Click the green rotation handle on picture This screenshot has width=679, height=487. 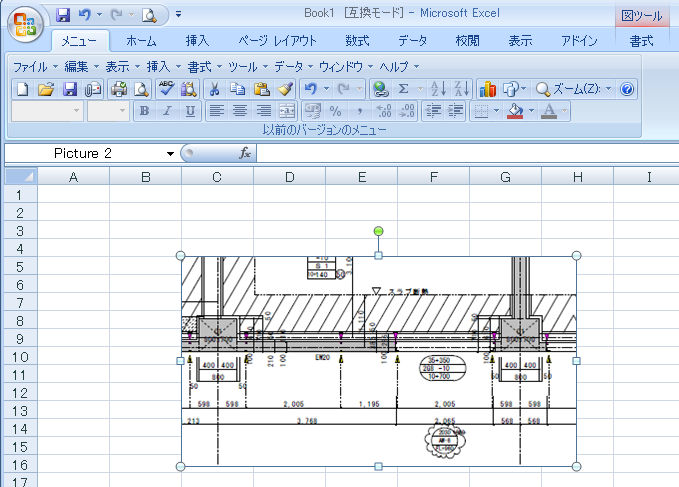(378, 232)
